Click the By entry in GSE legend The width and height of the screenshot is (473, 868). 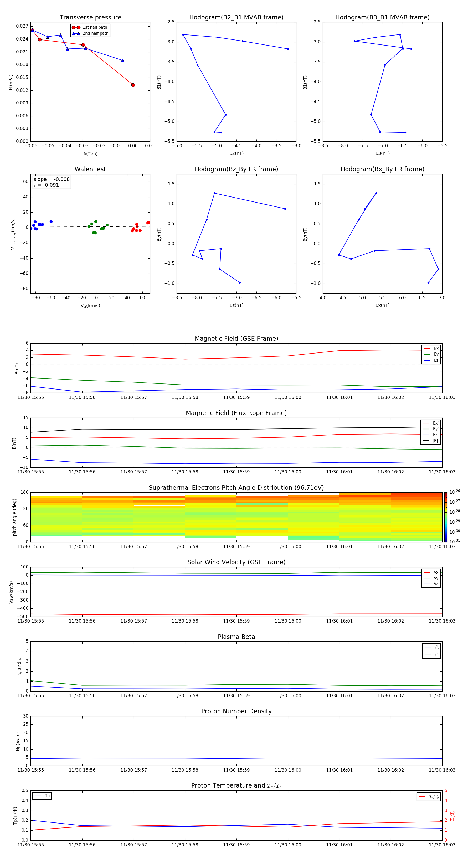click(x=431, y=354)
